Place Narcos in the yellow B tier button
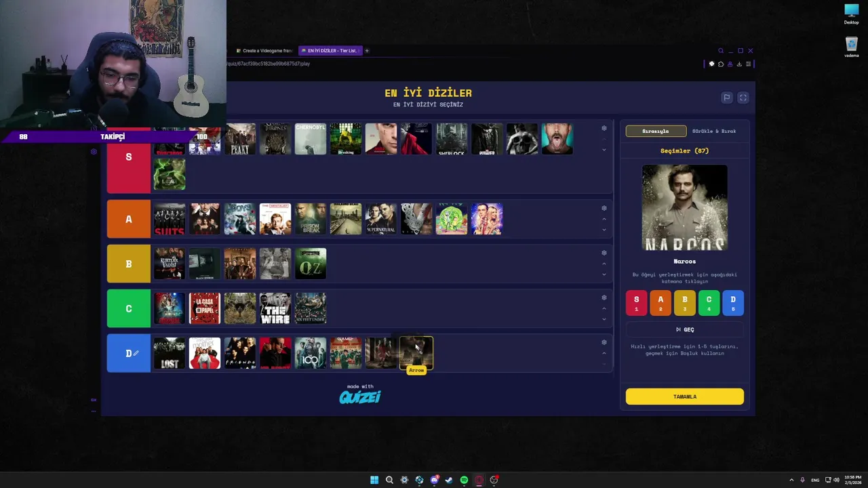Viewport: 868px width, 488px height. (x=685, y=302)
